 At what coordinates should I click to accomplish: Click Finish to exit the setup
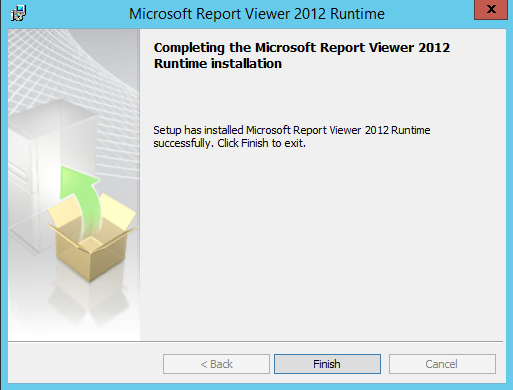327,364
